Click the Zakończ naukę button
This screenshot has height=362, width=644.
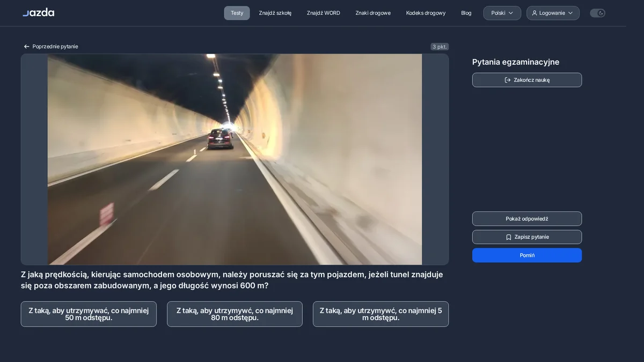pos(527,80)
